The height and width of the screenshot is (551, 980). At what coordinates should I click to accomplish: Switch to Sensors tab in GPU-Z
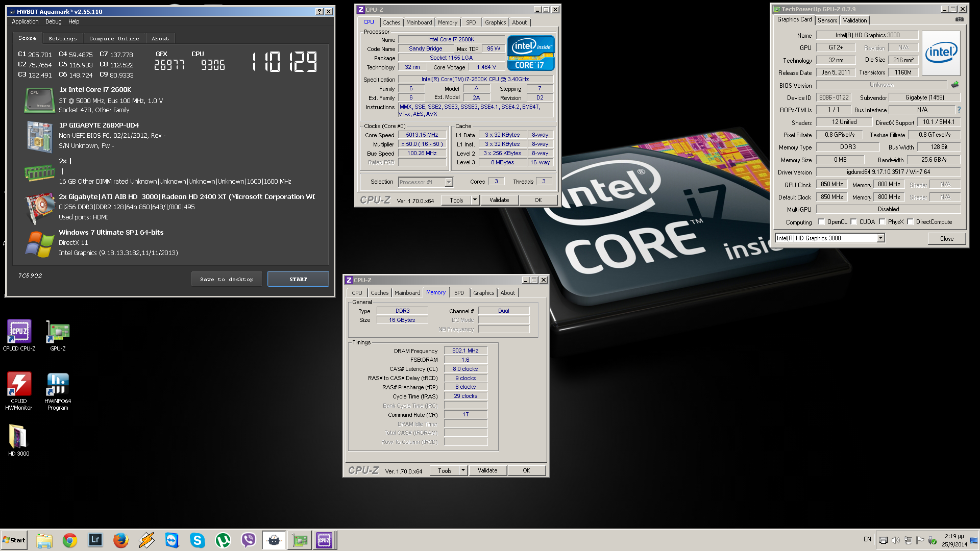(x=827, y=20)
